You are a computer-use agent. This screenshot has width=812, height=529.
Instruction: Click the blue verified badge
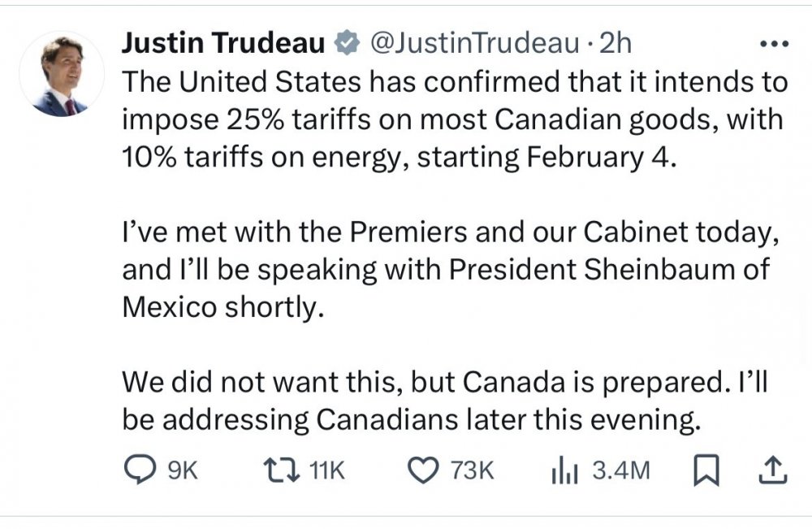348,43
